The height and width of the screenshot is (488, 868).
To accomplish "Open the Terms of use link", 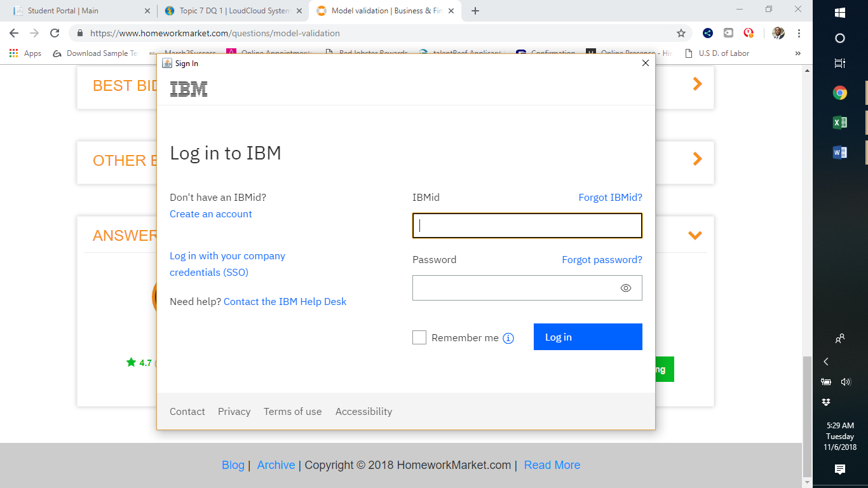I will 293,412.
